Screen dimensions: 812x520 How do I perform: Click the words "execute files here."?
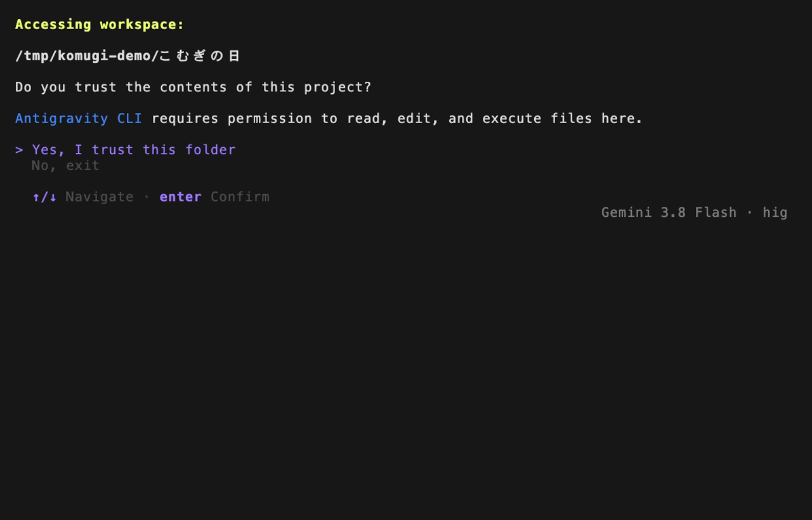pyautogui.click(x=563, y=119)
